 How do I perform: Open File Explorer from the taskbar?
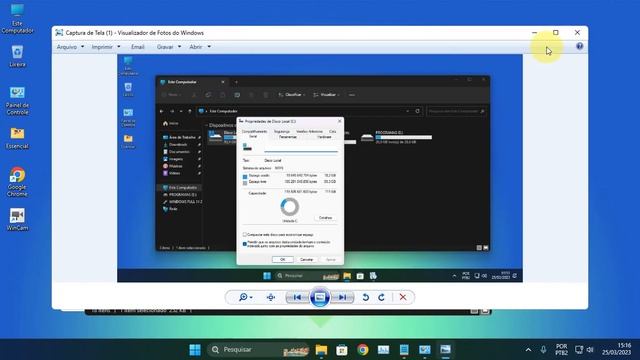[x=321, y=350]
